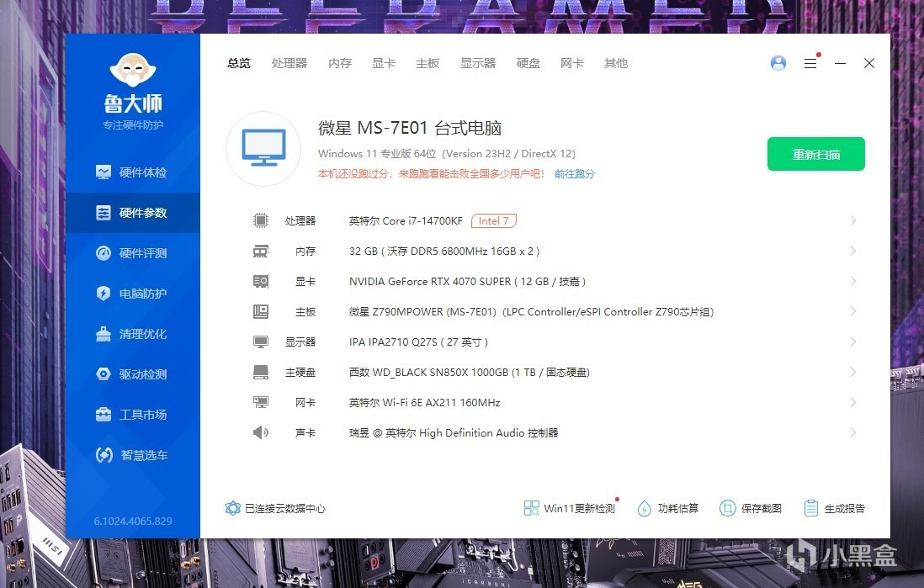The height and width of the screenshot is (588, 924).
Task: Open 硬件体检 in the sidebar
Action: point(132,172)
